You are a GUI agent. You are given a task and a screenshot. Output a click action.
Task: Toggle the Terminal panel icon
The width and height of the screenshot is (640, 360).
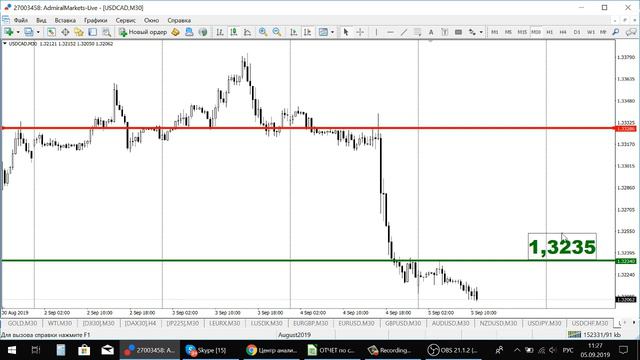tap(93, 32)
